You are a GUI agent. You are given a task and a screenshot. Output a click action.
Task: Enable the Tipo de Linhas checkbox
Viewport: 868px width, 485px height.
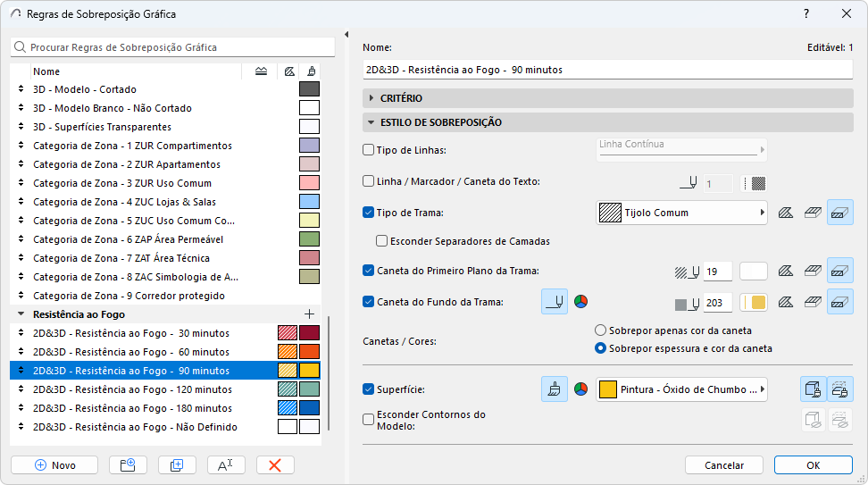point(369,150)
